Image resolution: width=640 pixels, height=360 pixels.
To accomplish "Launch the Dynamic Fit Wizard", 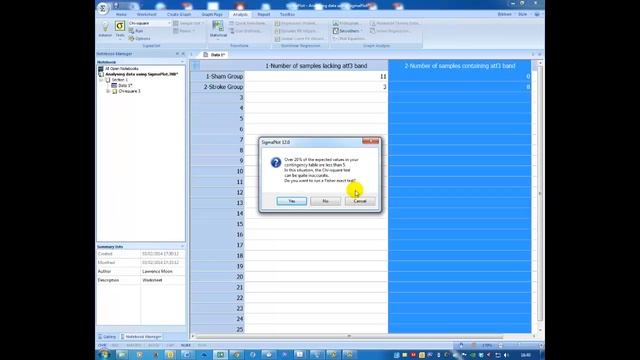I will pos(296,31).
